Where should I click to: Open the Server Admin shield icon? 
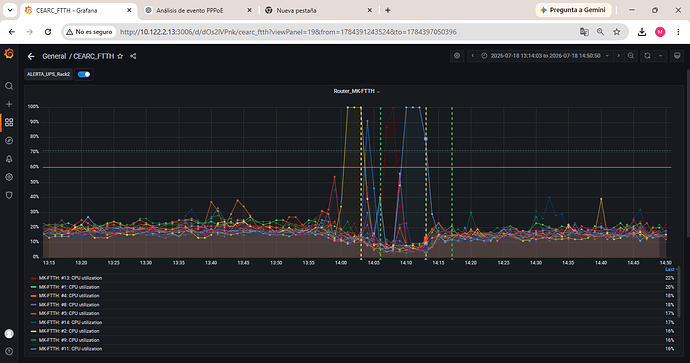coord(9,195)
